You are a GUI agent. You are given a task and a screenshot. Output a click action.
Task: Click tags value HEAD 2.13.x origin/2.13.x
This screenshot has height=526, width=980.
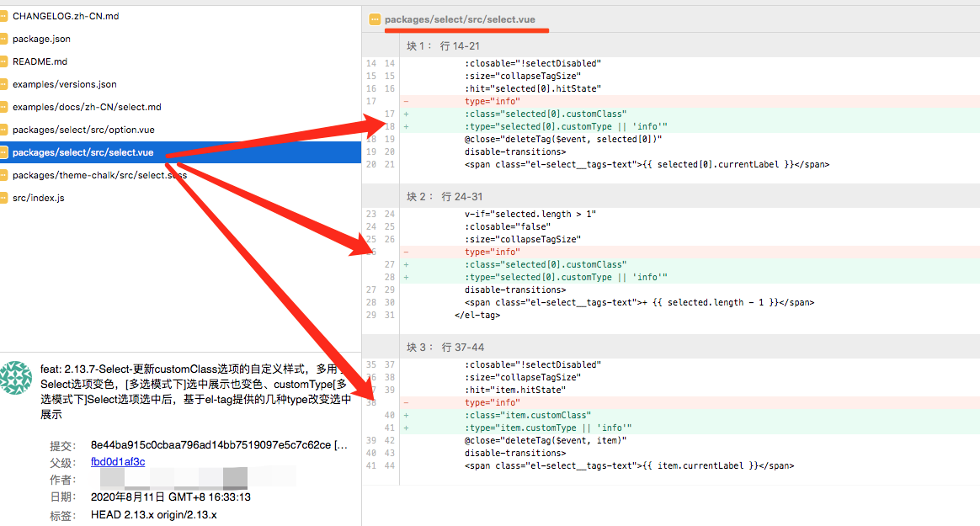(x=154, y=515)
